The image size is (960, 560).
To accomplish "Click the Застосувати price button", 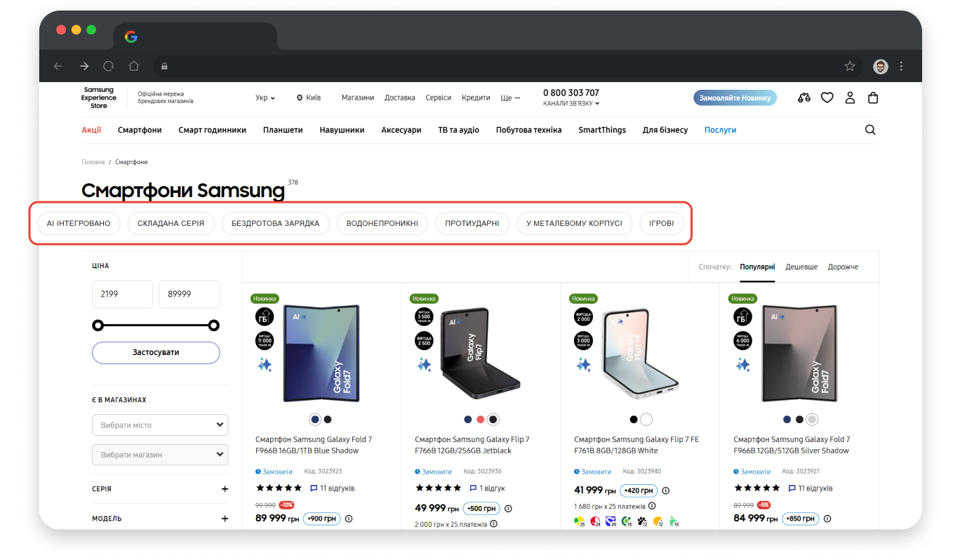I will click(x=156, y=352).
